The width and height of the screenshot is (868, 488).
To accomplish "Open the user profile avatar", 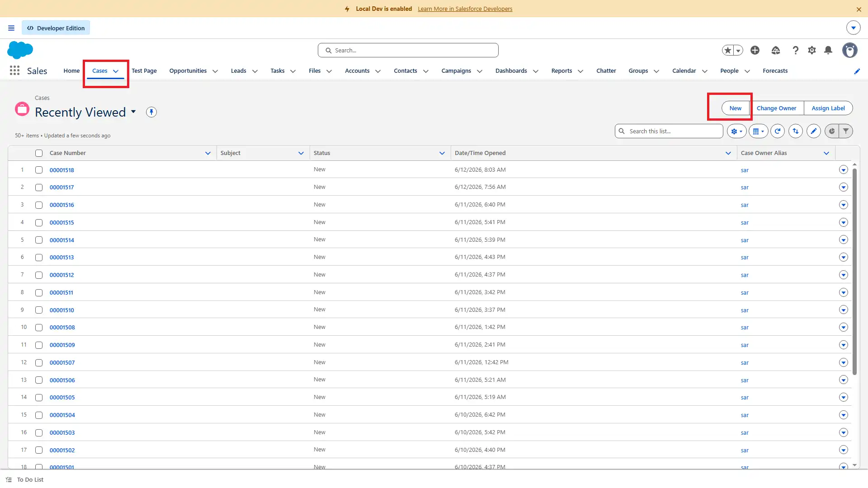I will 850,50.
